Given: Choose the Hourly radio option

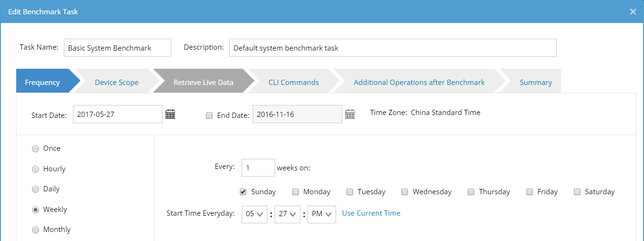Looking at the screenshot, I should coord(35,169).
